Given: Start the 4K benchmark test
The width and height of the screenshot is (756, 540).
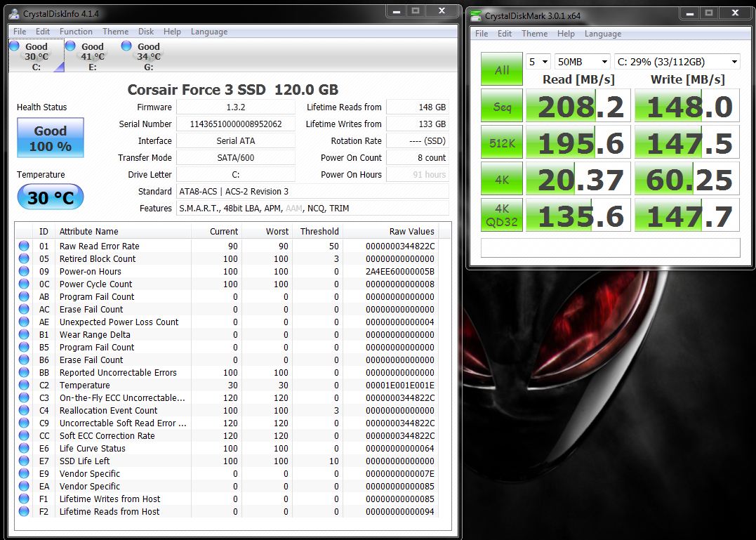Looking at the screenshot, I should point(502,178).
